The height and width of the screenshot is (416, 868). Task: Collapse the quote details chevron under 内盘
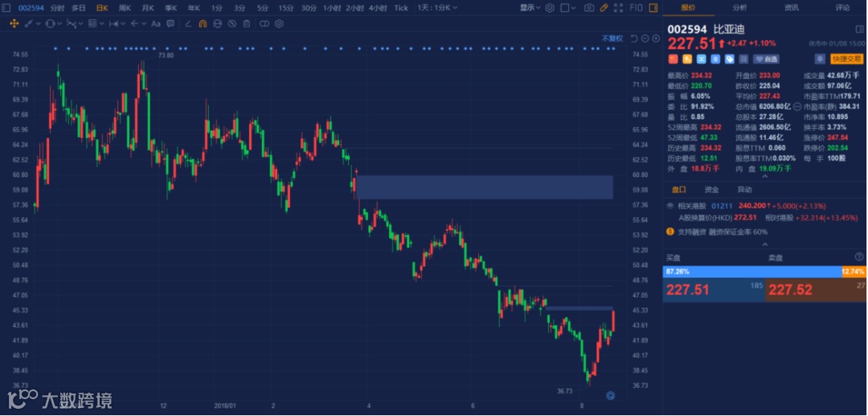point(765,177)
